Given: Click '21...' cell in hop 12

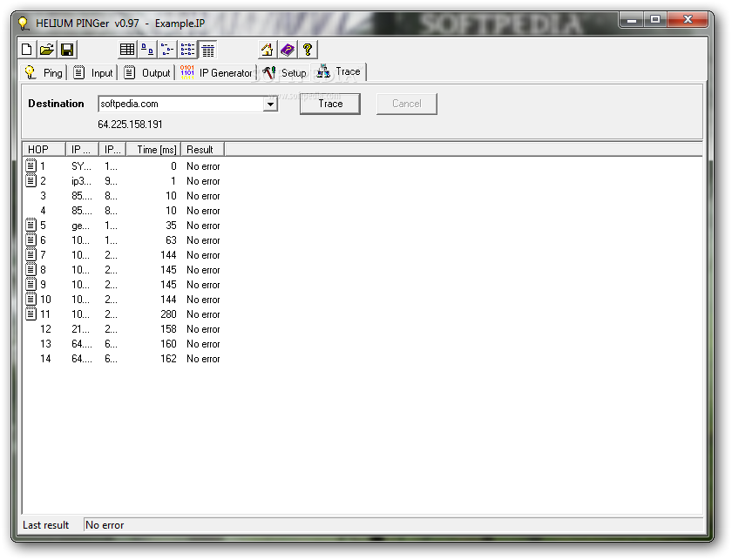Looking at the screenshot, I should (80, 329).
